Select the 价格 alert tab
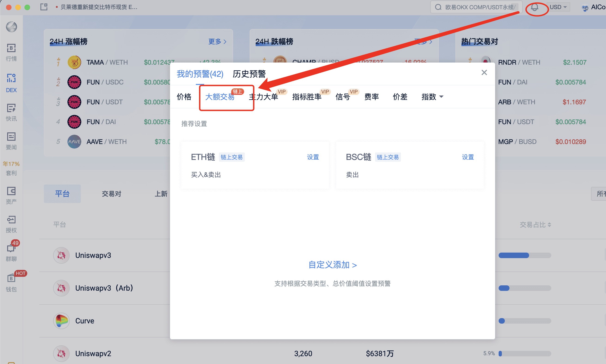The width and height of the screenshot is (606, 364). [x=184, y=97]
